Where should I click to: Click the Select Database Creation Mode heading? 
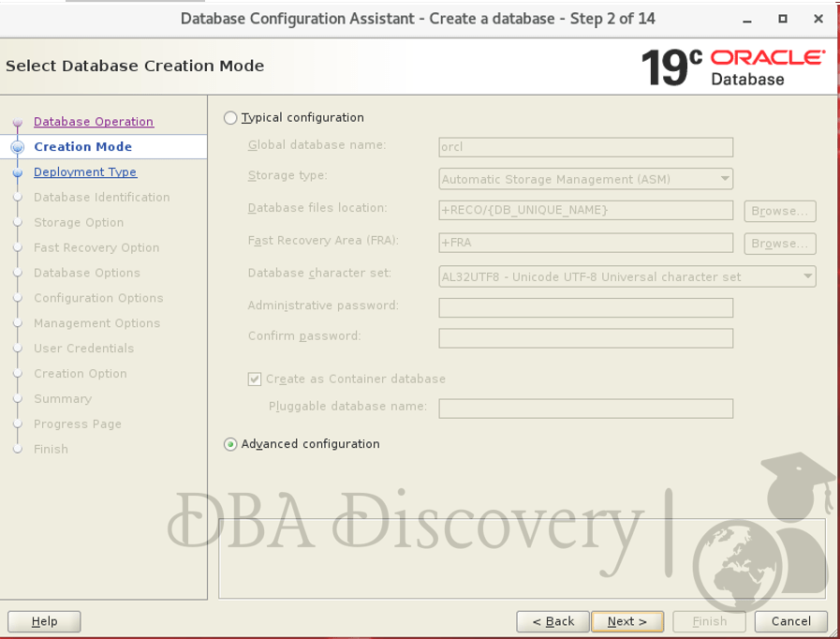pyautogui.click(x=135, y=66)
